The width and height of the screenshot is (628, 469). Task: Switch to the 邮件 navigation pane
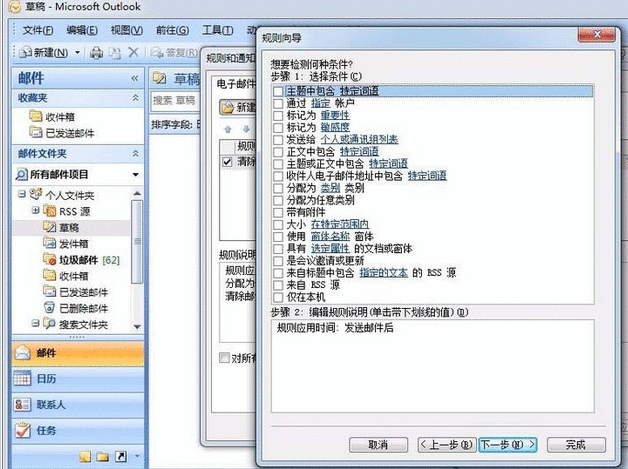click(x=78, y=353)
